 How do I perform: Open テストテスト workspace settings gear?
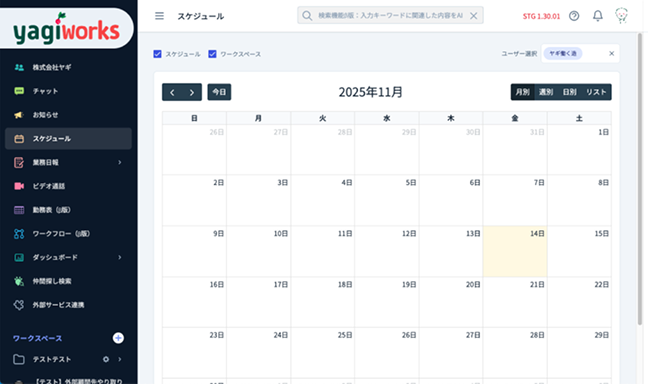point(106,359)
